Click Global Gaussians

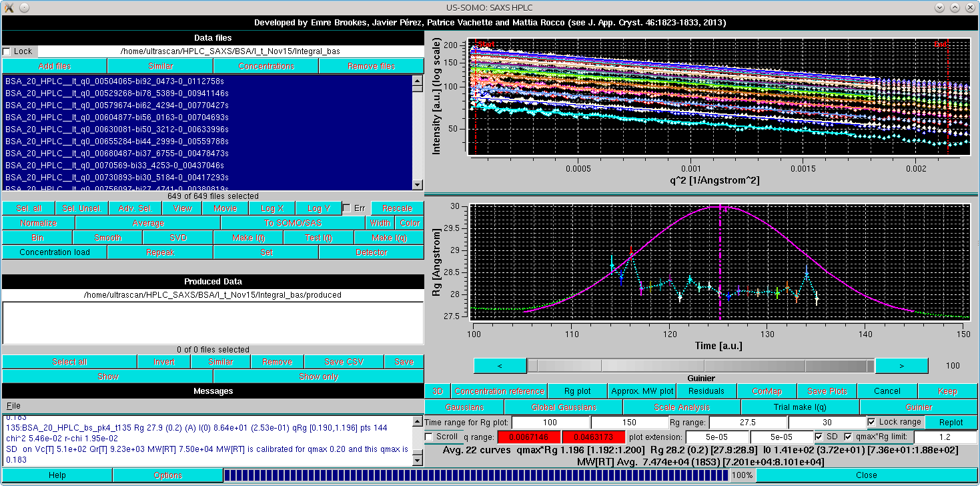564,407
